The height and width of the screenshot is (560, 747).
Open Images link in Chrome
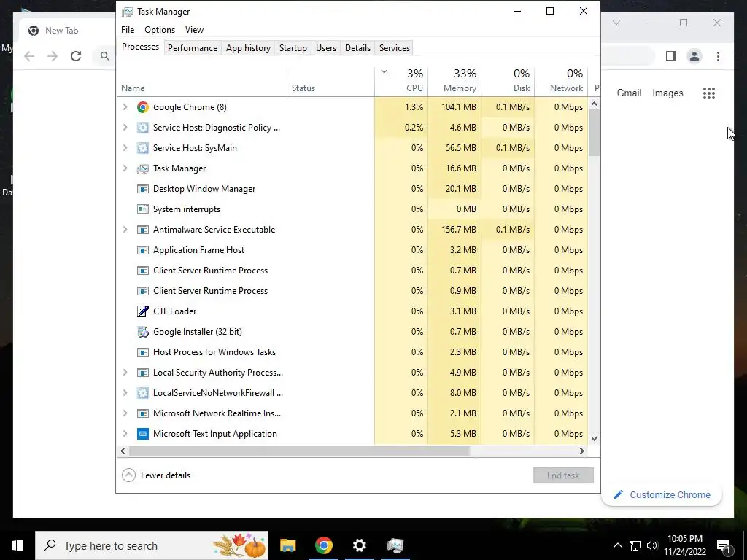(667, 93)
